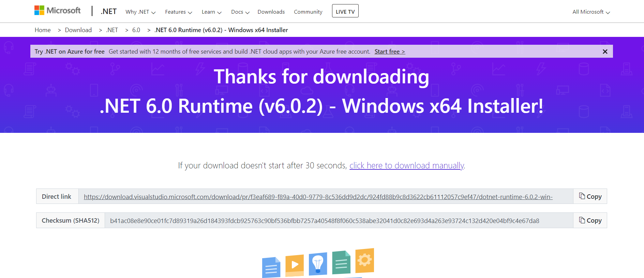Expand the Features menu
Image resolution: width=644 pixels, height=278 pixels.
click(x=179, y=12)
